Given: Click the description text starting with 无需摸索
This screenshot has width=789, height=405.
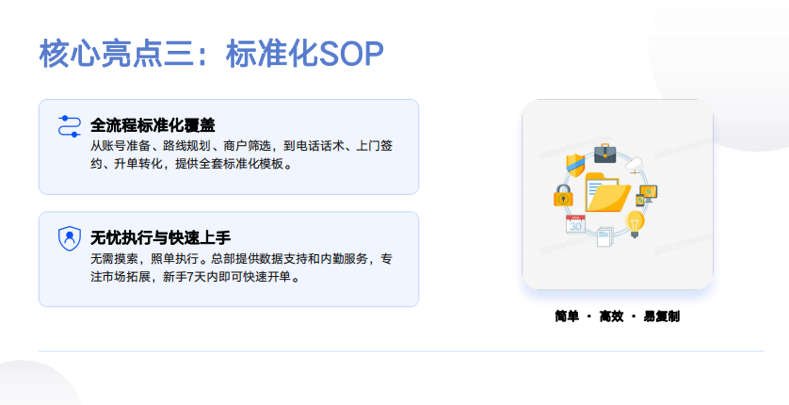Looking at the screenshot, I should coord(240,267).
